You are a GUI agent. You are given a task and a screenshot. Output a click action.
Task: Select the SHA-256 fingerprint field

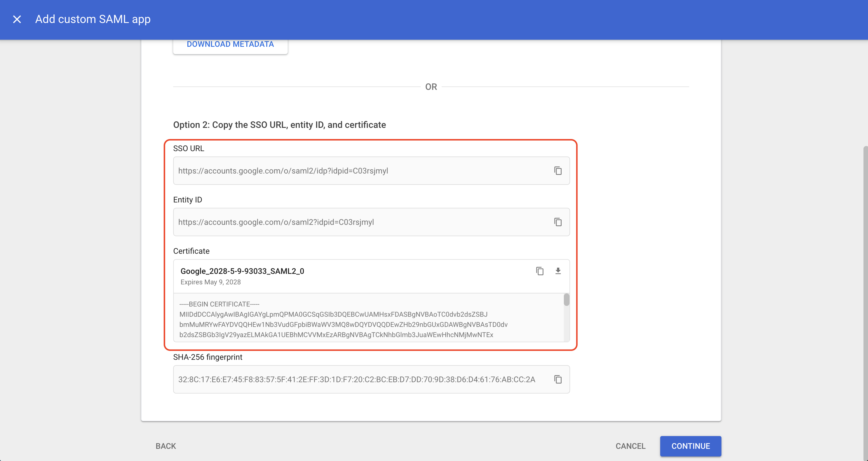(371, 379)
